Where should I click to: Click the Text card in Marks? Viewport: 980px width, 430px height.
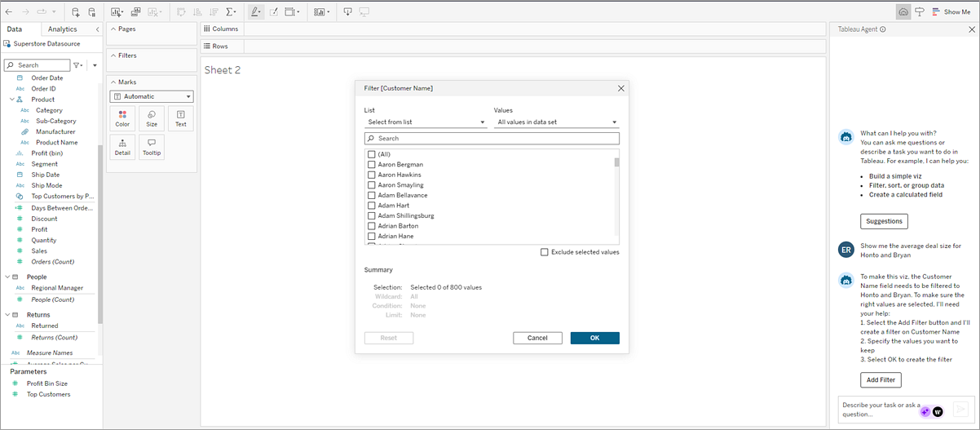click(x=181, y=118)
